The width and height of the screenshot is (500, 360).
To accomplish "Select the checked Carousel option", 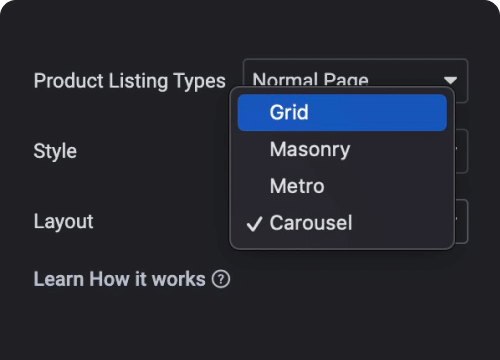I will tap(342, 223).
